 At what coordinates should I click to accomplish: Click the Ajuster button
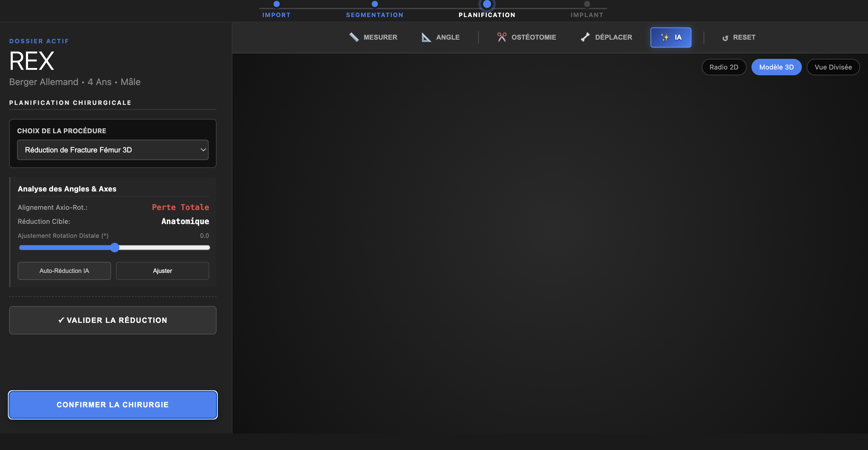163,271
